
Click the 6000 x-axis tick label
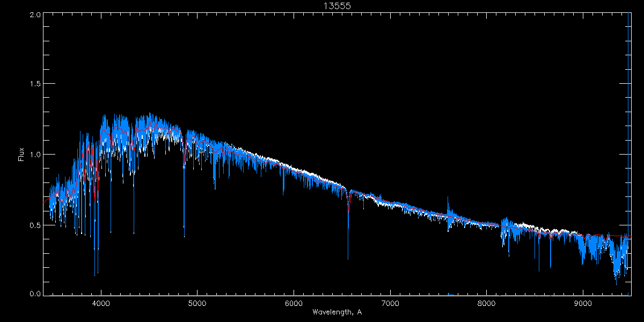(294, 302)
